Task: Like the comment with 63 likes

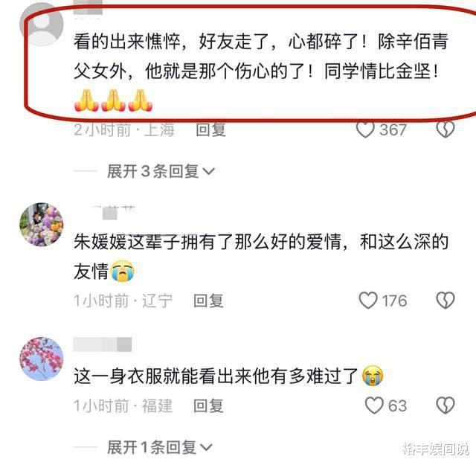Action: (x=374, y=405)
